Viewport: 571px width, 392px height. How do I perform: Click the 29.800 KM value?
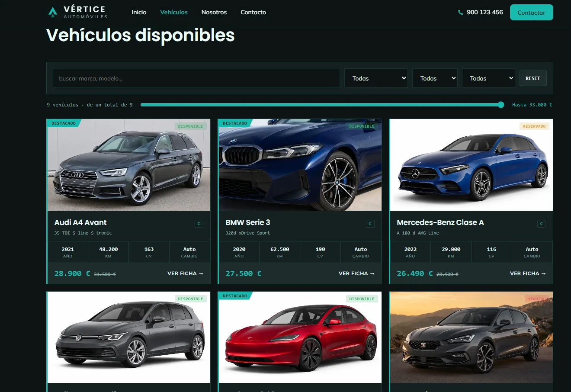pyautogui.click(x=451, y=249)
